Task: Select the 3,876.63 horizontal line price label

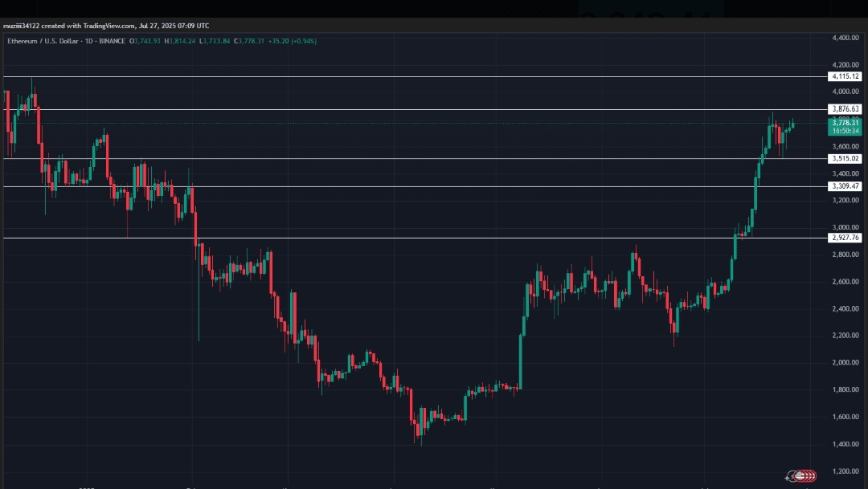Action: 845,109
